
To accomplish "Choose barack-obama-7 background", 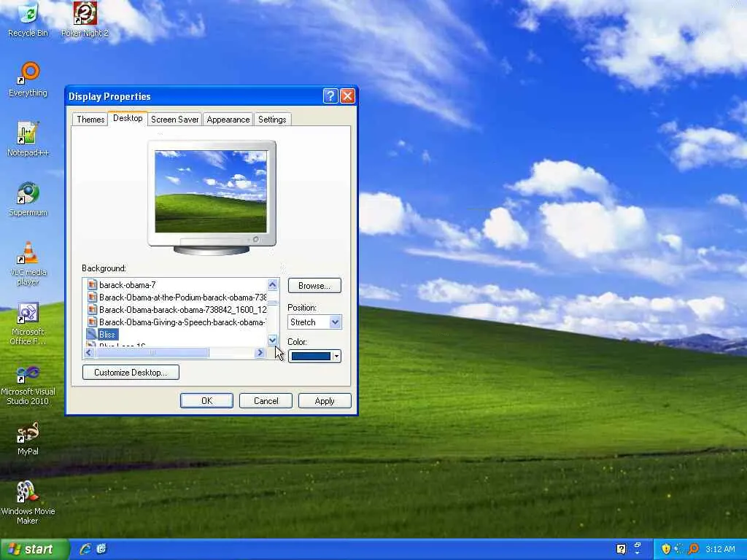I will click(127, 285).
